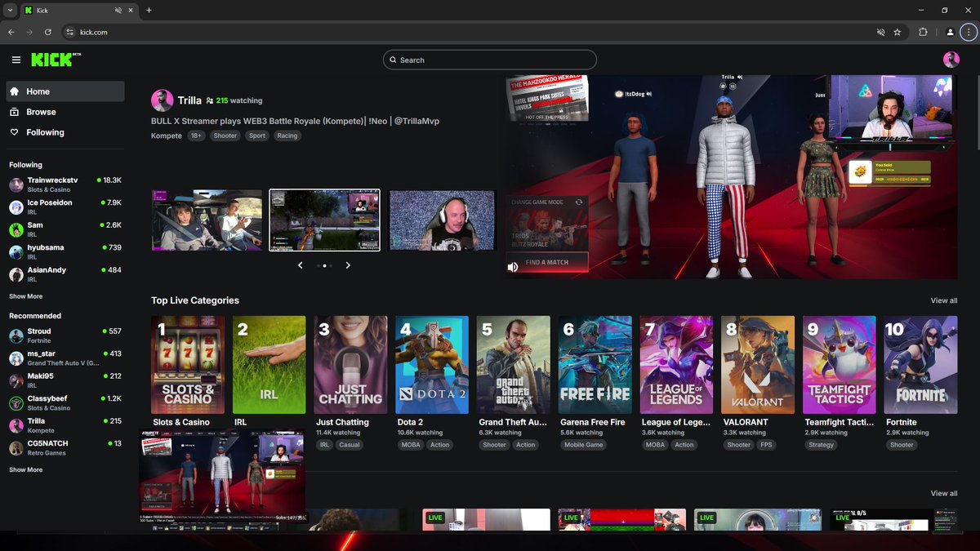
Task: Mute the Kick tab audio icon
Action: click(x=119, y=11)
